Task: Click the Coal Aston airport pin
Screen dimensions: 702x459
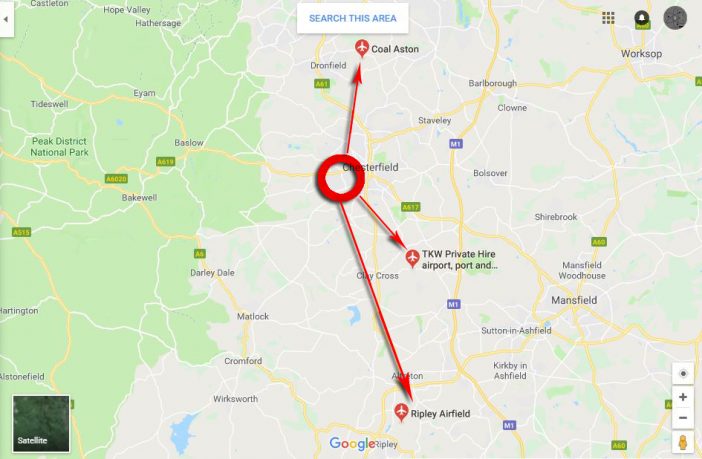Action: pyautogui.click(x=362, y=48)
